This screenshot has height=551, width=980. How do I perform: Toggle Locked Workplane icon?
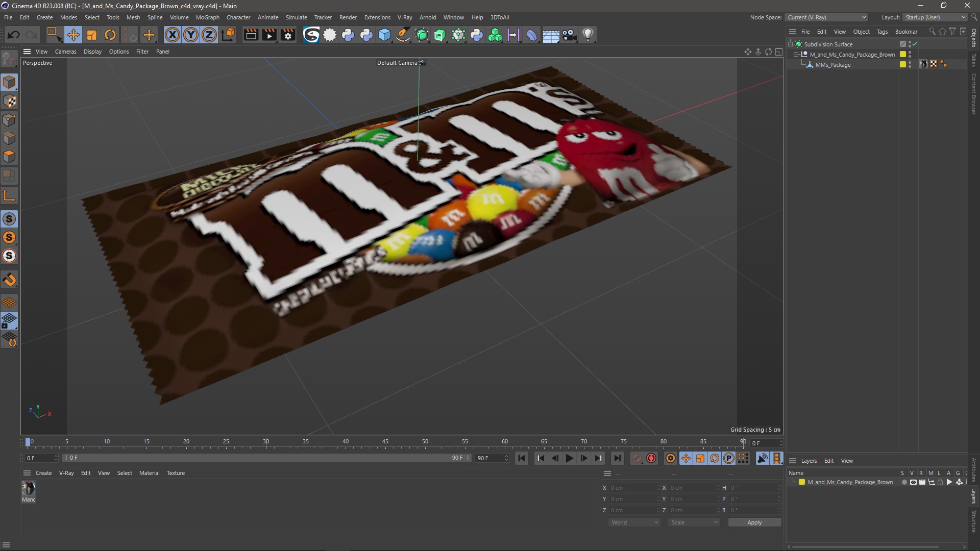(9, 321)
